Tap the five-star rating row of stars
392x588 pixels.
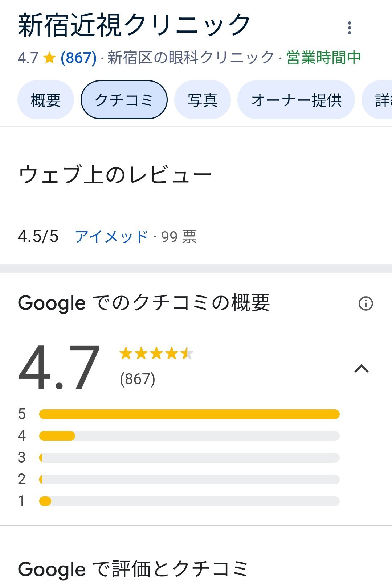click(x=156, y=353)
